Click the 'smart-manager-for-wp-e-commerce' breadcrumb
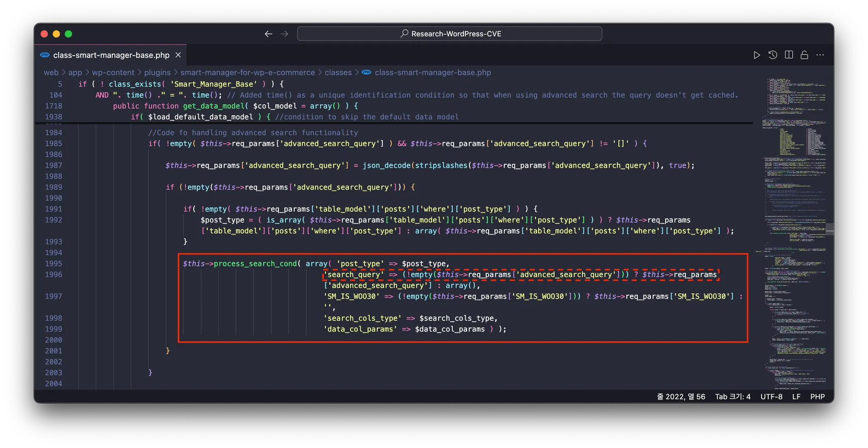The image size is (868, 448). pos(248,73)
